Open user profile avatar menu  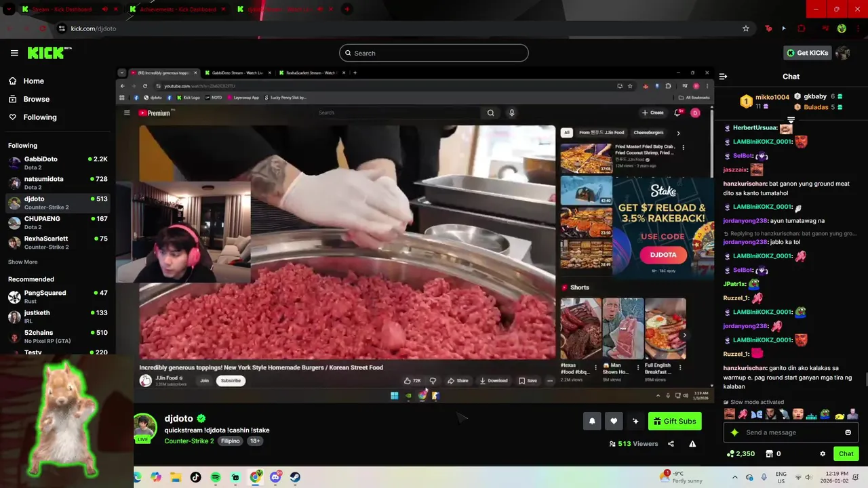pos(843,53)
